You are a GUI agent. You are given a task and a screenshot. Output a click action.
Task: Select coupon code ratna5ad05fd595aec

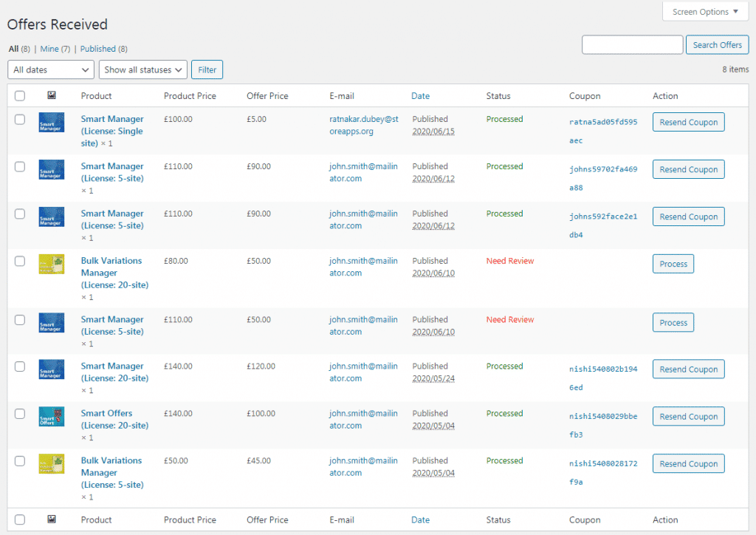tap(603, 132)
